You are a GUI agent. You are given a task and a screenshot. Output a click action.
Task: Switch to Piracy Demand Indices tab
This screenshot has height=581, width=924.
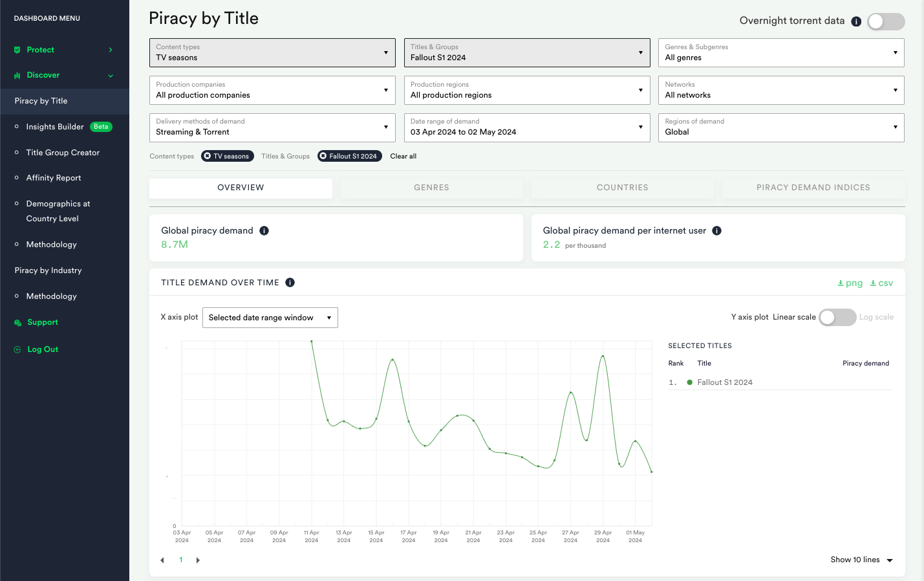pos(813,188)
